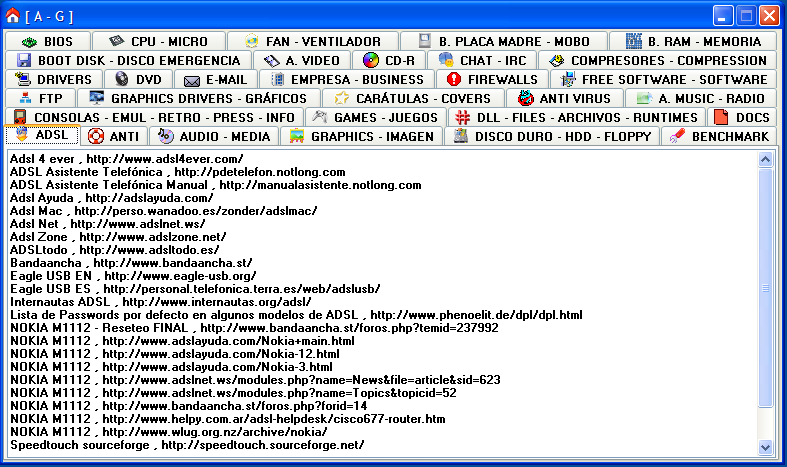Click the COMPRESORES tab icon
Image resolution: width=787 pixels, height=467 pixels.
coord(557,61)
